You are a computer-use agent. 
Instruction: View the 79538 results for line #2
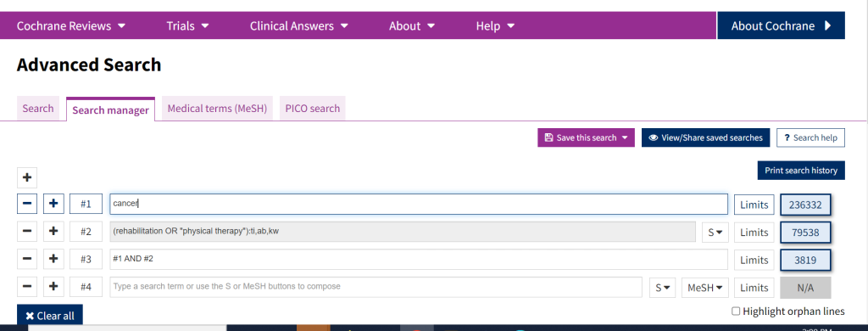point(805,233)
